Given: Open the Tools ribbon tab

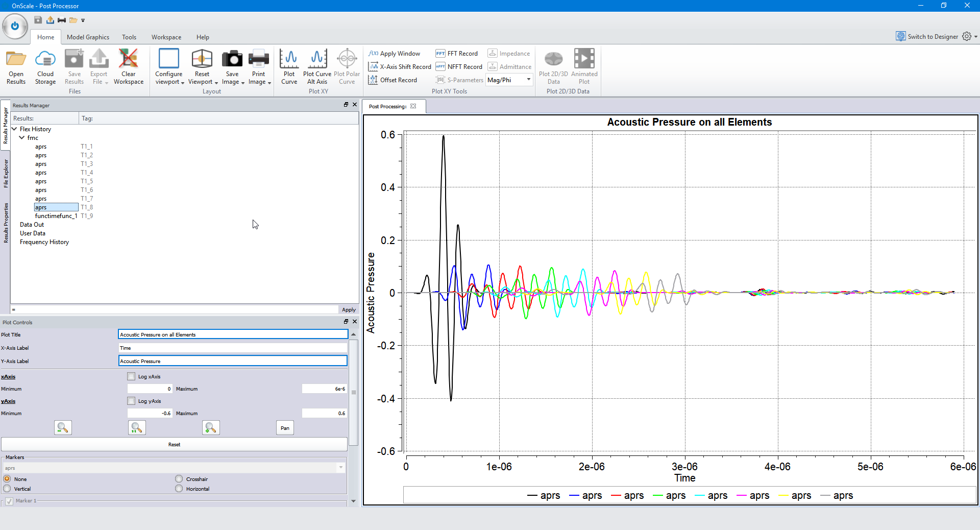Looking at the screenshot, I should pyautogui.click(x=129, y=37).
